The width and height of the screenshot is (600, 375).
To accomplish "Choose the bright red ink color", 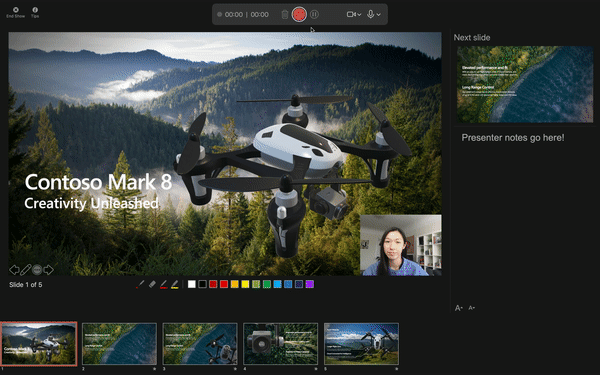I will [x=224, y=284].
